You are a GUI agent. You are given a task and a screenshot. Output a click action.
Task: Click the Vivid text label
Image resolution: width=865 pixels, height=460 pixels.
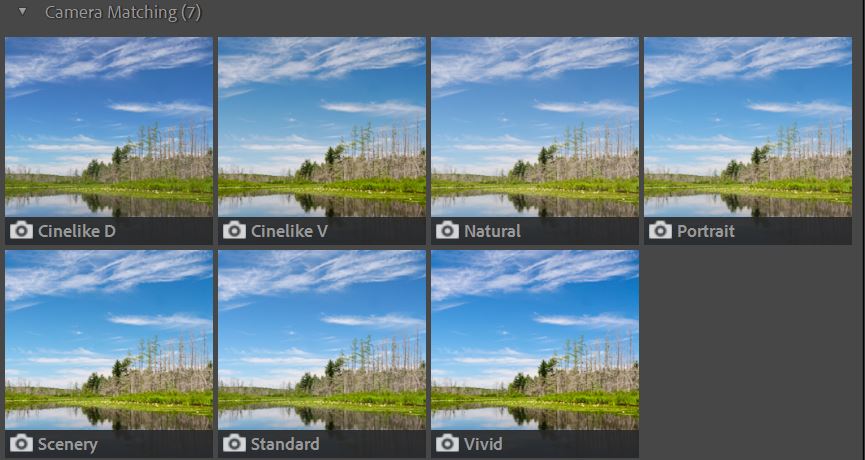(x=482, y=444)
